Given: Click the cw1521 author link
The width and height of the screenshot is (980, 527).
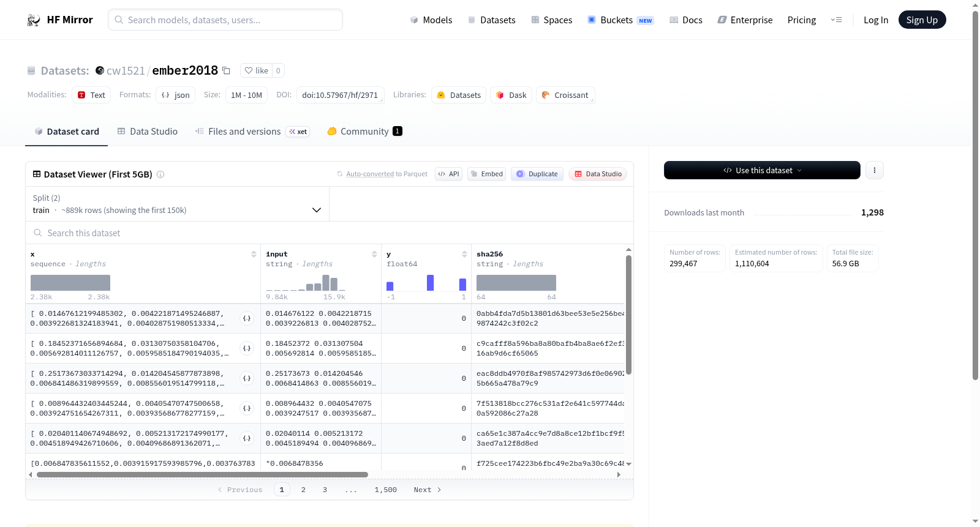Looking at the screenshot, I should 126,71.
